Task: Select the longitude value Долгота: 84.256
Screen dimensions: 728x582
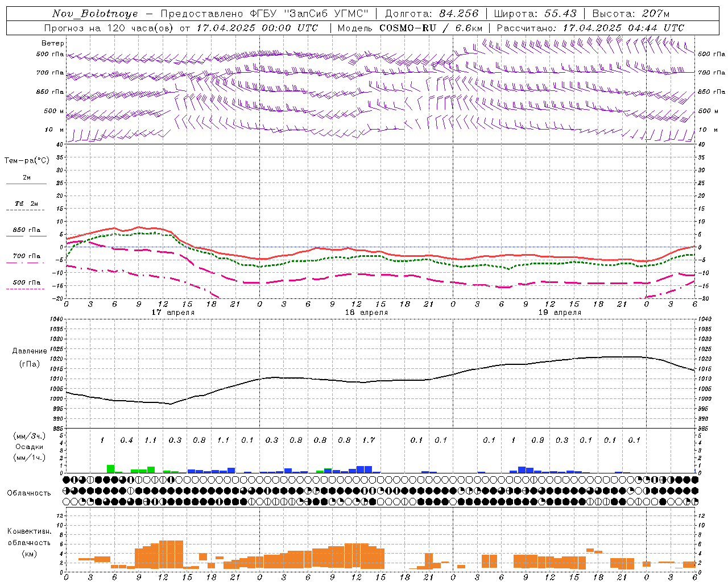Action: tap(432, 14)
